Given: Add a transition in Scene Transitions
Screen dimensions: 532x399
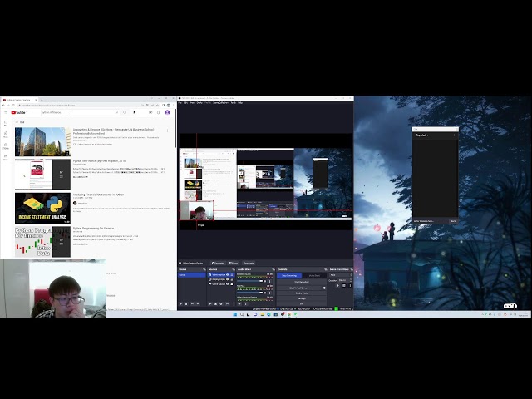Looking at the screenshot, I should 337,285.
